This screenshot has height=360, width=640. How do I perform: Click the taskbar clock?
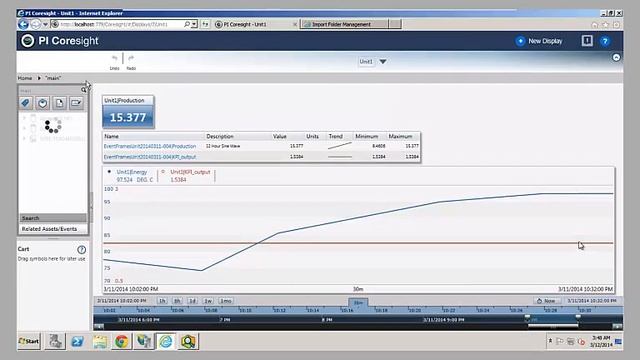[601, 341]
